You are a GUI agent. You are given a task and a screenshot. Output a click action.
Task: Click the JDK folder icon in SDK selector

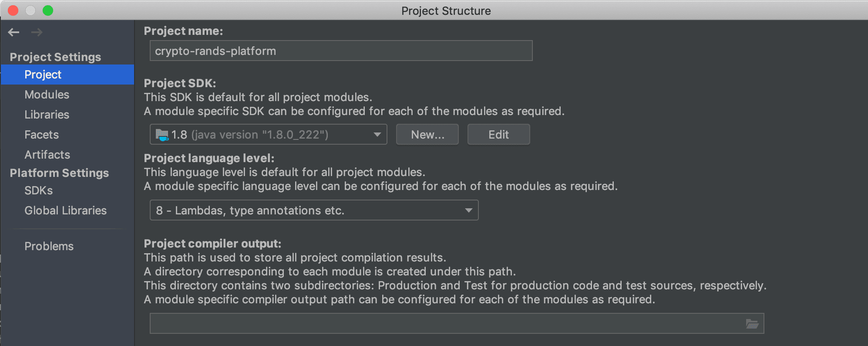pos(162,135)
